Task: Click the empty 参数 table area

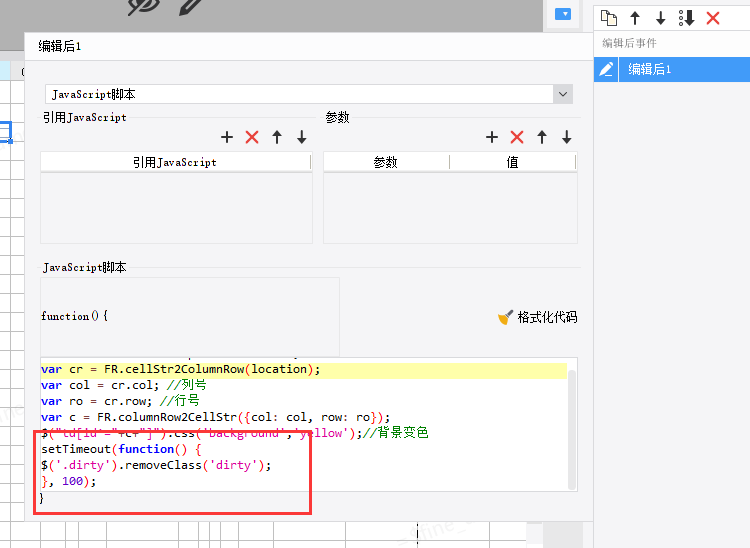Action: pos(450,208)
